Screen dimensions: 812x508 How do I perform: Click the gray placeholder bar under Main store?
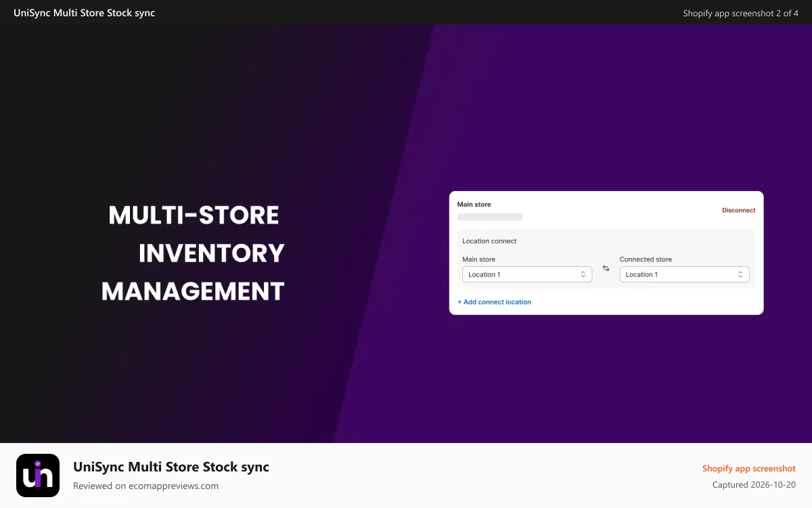pos(490,217)
